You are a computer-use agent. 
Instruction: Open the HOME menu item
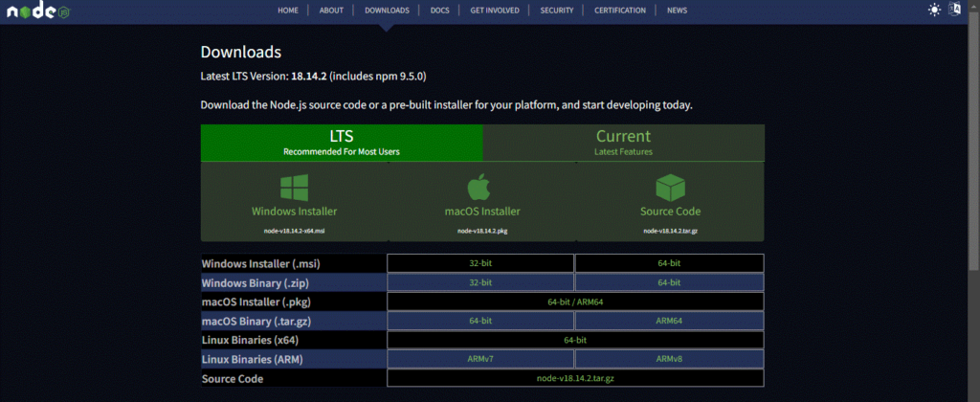[x=288, y=11]
